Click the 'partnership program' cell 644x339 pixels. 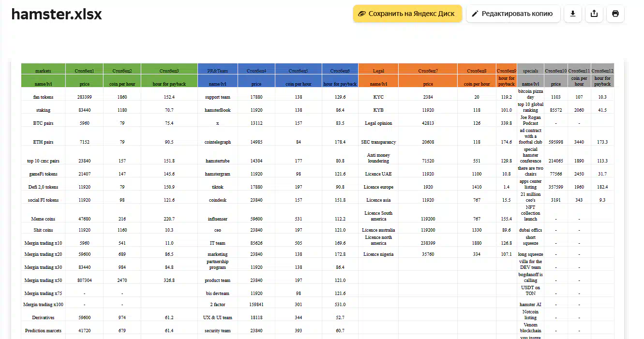217,265
